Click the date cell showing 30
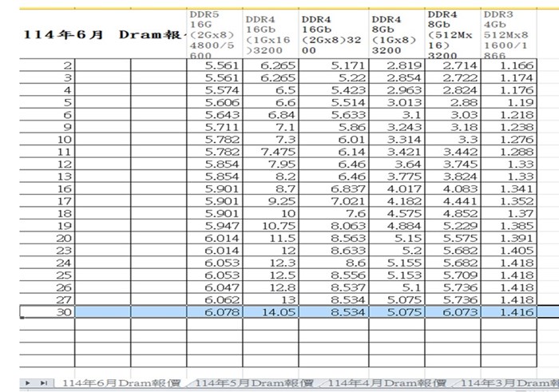The height and width of the screenshot is (392, 559). tap(47, 314)
